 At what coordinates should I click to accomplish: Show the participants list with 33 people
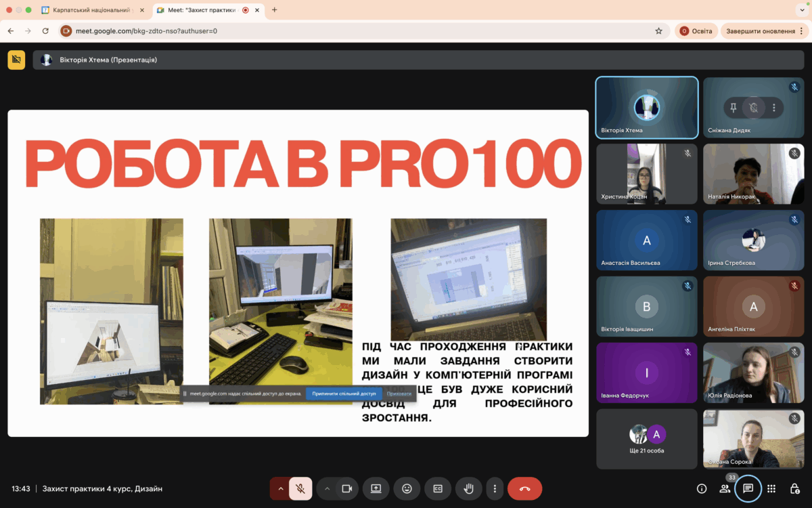click(x=725, y=488)
